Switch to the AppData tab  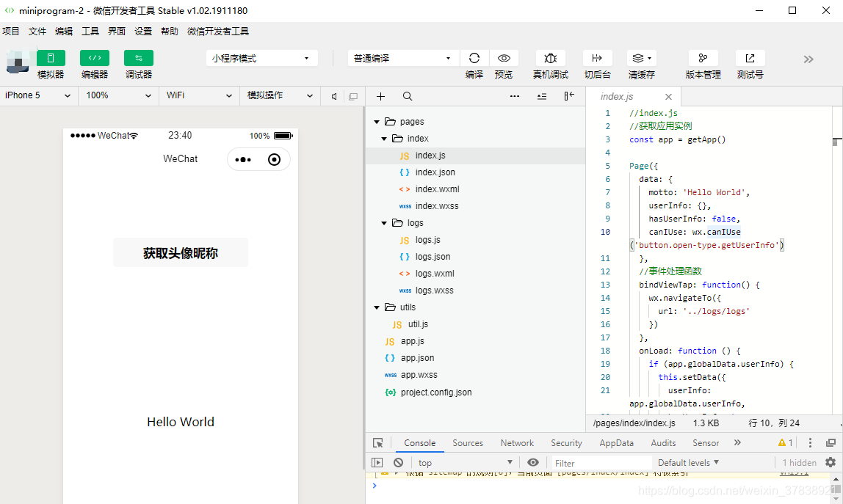tap(617, 443)
